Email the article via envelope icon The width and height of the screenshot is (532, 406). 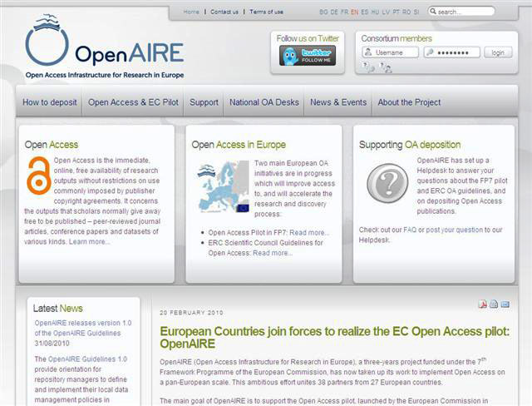tap(505, 304)
